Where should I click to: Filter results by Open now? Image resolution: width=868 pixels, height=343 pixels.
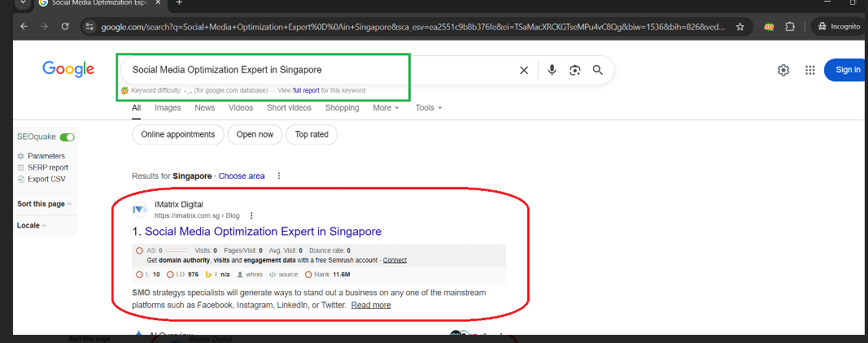255,134
